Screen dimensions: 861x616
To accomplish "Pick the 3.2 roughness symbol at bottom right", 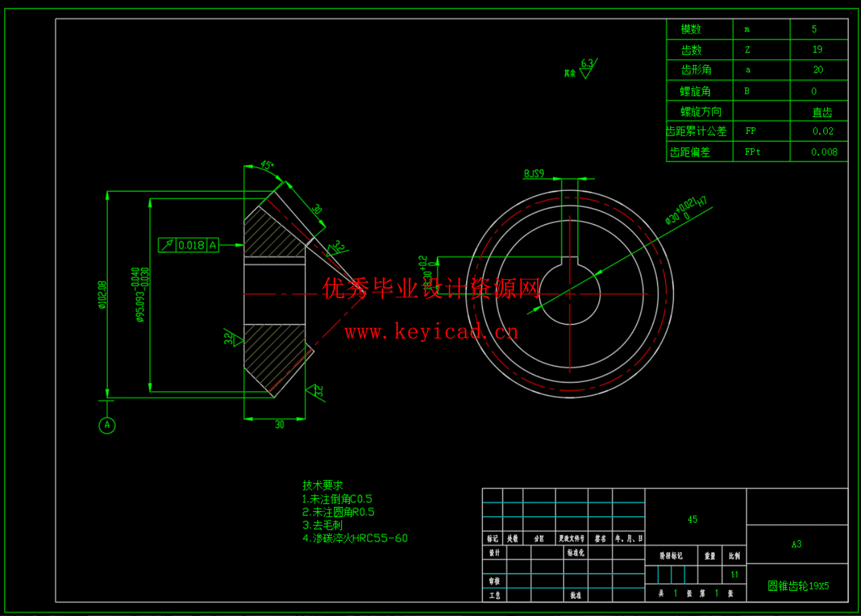I will point(315,391).
